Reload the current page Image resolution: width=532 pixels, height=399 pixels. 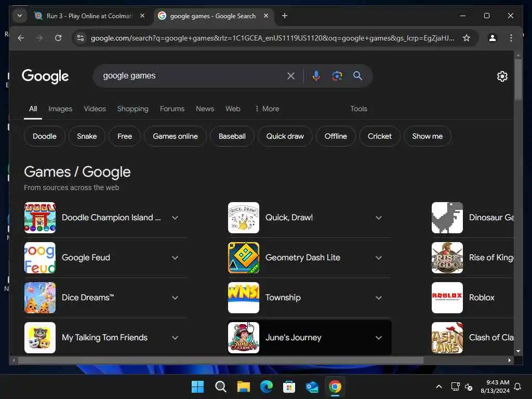(58, 38)
